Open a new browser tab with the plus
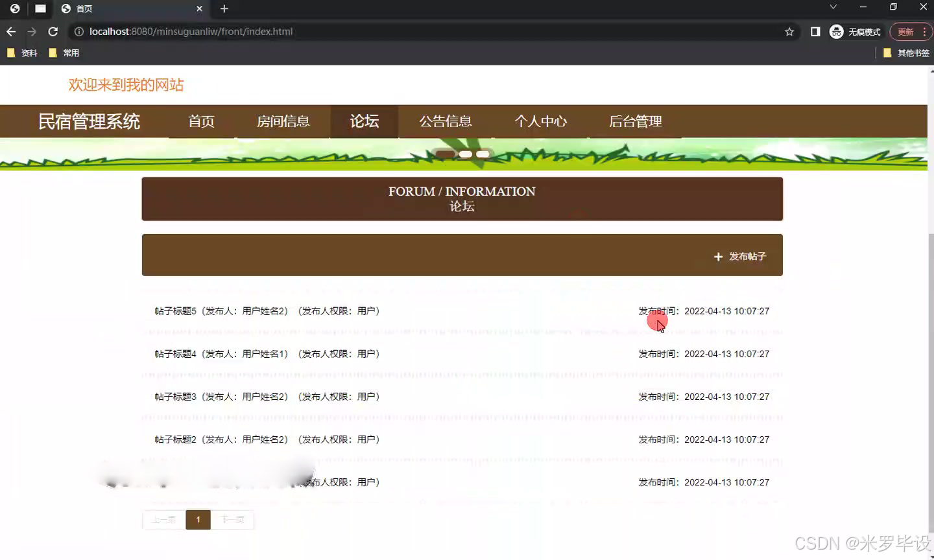The height and width of the screenshot is (560, 934). click(224, 9)
